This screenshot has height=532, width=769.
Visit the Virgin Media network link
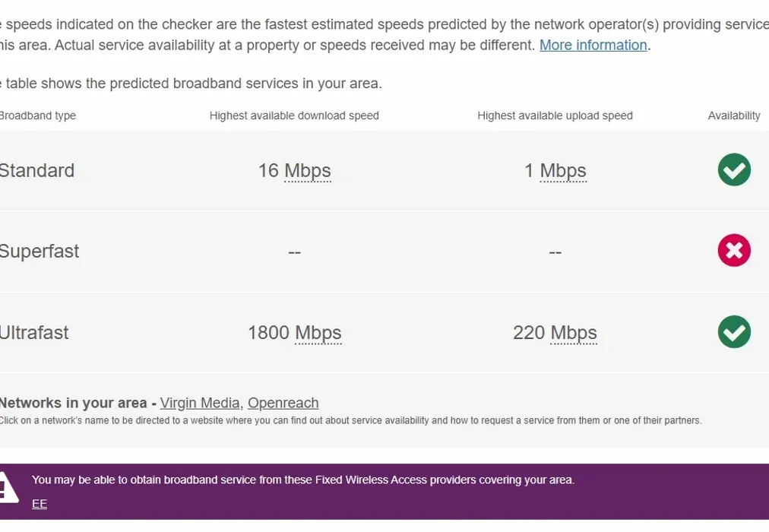tap(200, 402)
